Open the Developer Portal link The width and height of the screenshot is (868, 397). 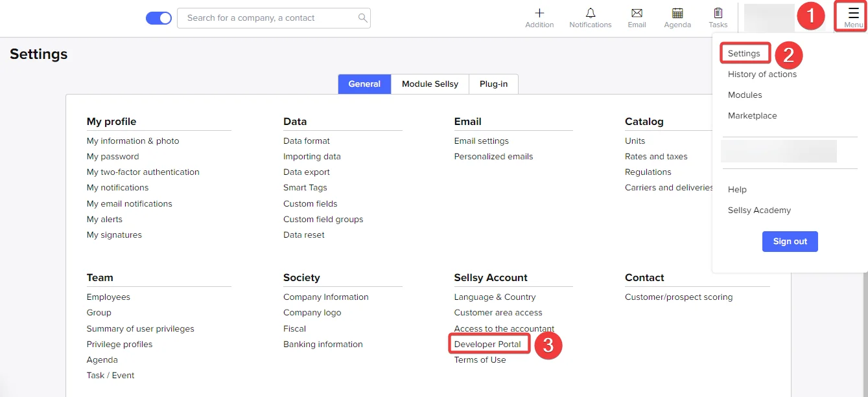[487, 344]
